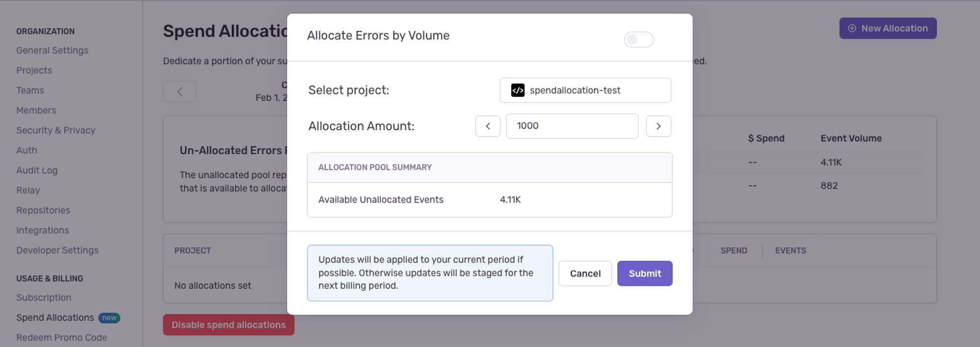Image resolution: width=980 pixels, height=347 pixels.
Task: Click the left chevron navigating previous billing period
Action: 179,91
